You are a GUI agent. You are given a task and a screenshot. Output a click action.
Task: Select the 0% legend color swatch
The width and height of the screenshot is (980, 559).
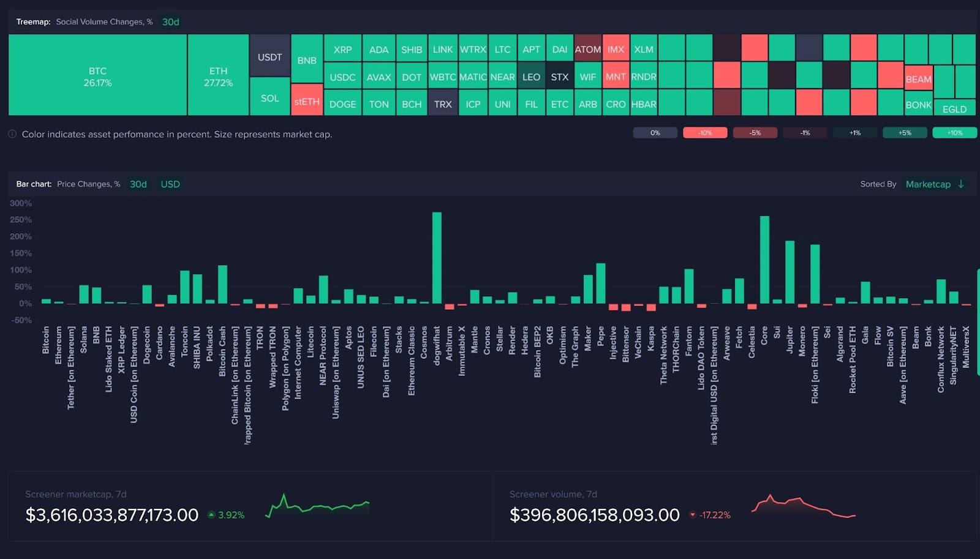(x=655, y=133)
